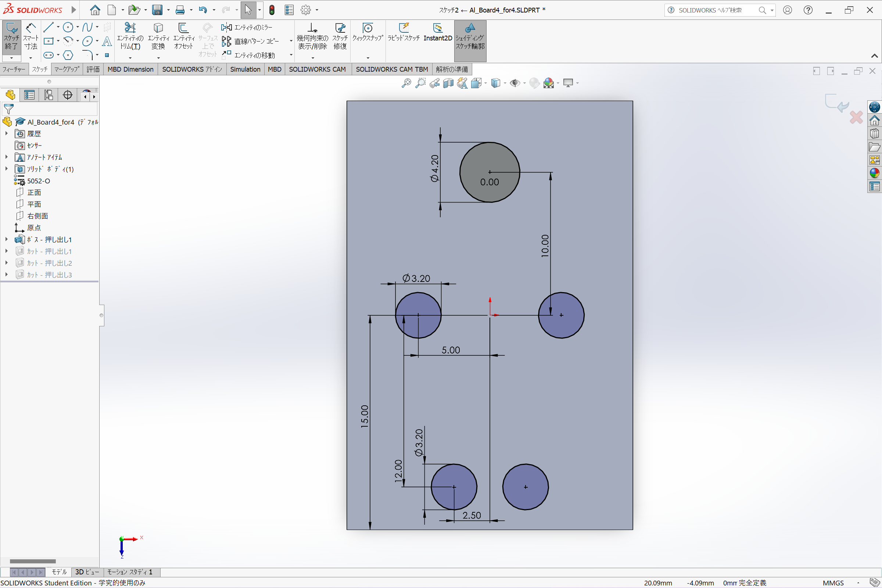Click the Ø4.20 diameter dimension
This screenshot has height=588, width=882.
point(434,168)
